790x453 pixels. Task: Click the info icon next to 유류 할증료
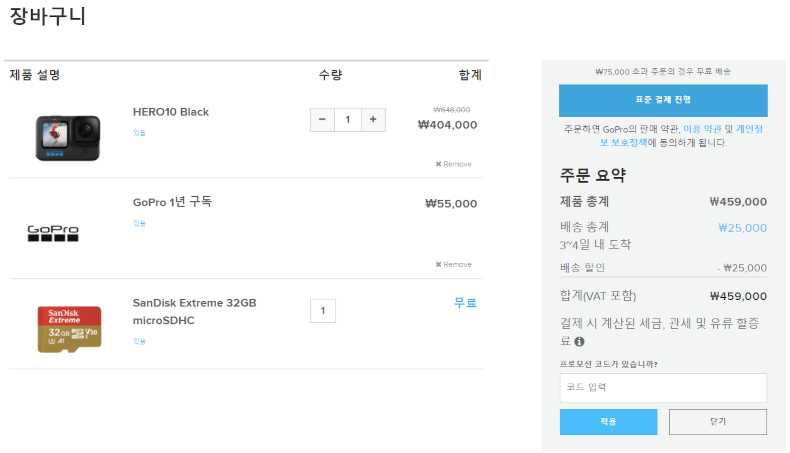pos(579,341)
